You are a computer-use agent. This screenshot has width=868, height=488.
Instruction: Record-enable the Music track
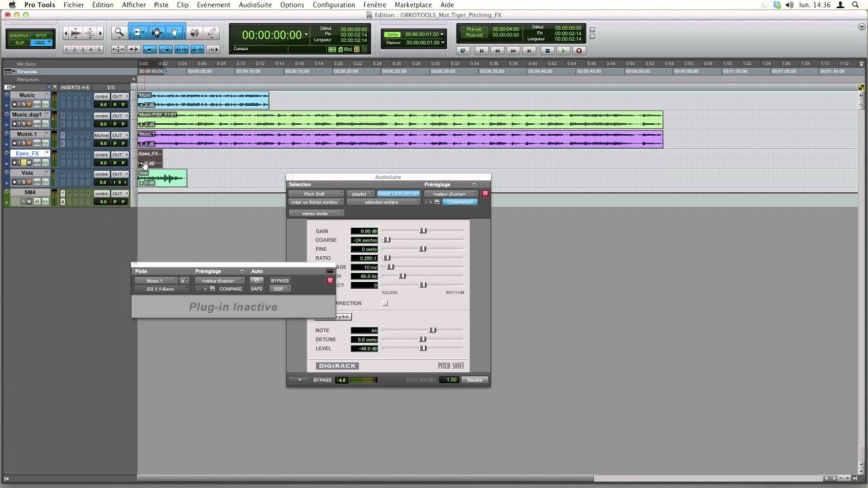[14, 104]
